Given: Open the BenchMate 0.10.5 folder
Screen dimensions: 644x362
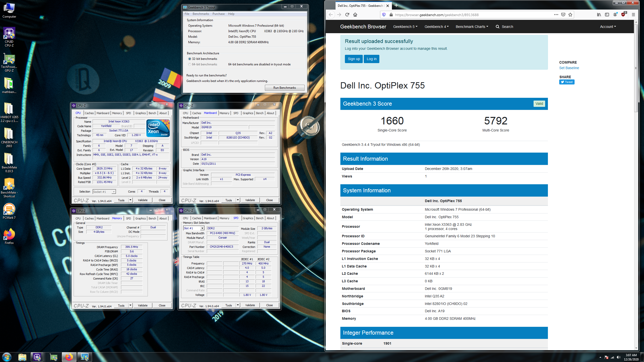Looking at the screenshot, I should 9,163.
